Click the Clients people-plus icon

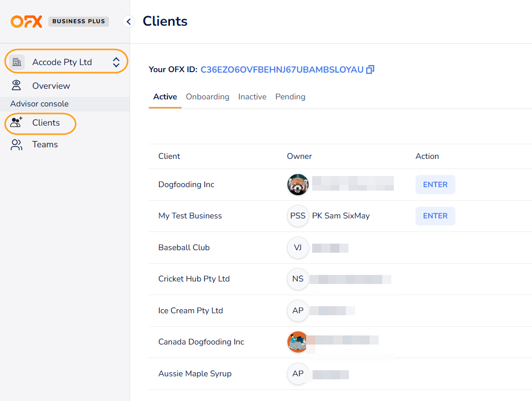16,122
